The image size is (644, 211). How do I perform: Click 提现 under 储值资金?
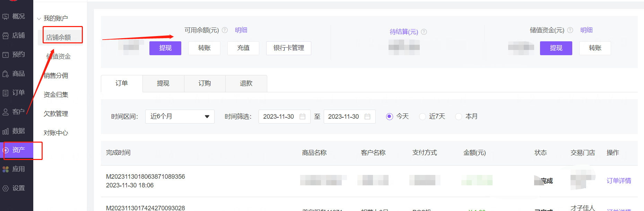click(556, 48)
